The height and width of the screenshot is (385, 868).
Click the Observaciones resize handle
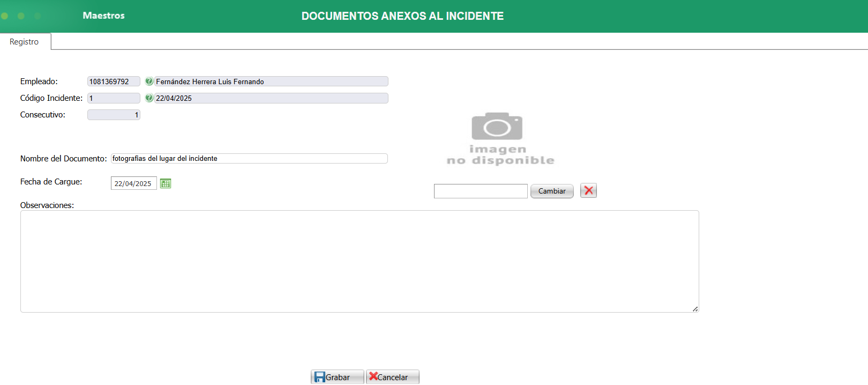[x=695, y=309]
